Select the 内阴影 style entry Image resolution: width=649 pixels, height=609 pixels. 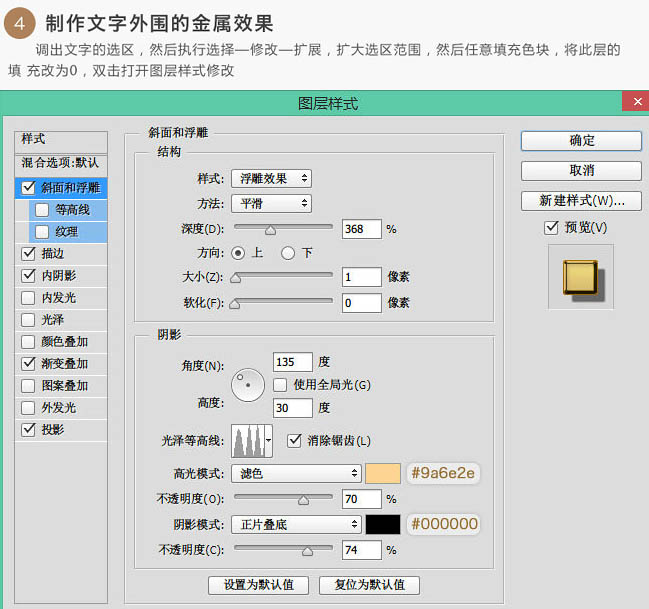tap(59, 275)
